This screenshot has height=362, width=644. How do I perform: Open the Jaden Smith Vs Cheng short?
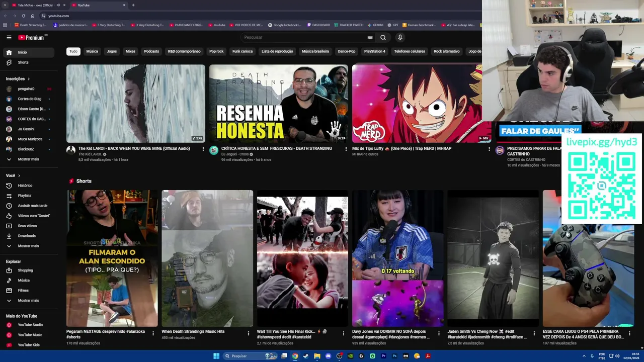[x=493, y=258]
